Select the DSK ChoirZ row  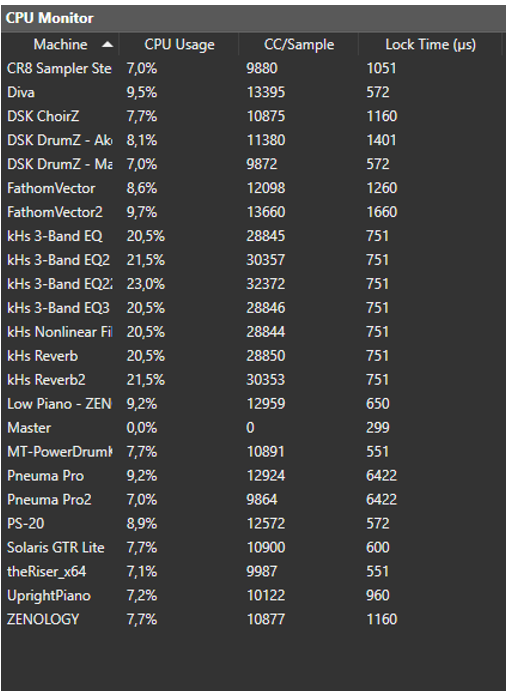click(x=254, y=116)
